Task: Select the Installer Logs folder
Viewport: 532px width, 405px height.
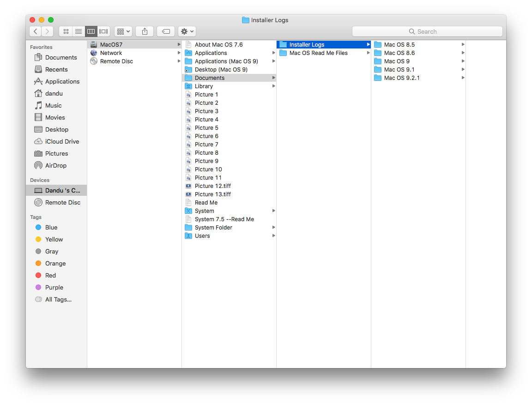Action: pyautogui.click(x=324, y=44)
